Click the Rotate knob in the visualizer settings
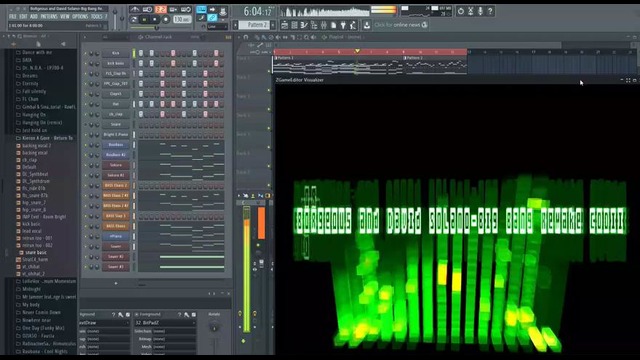640x360 pixels. 214,327
